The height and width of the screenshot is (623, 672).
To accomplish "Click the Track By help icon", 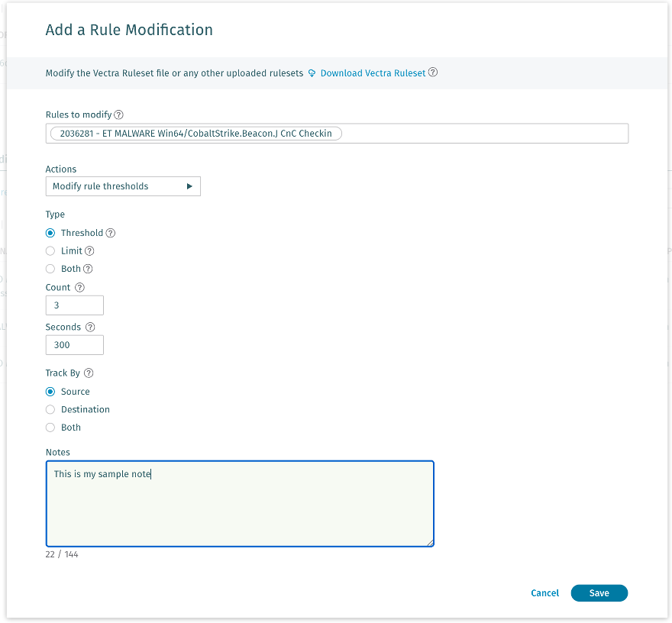I will click(87, 373).
